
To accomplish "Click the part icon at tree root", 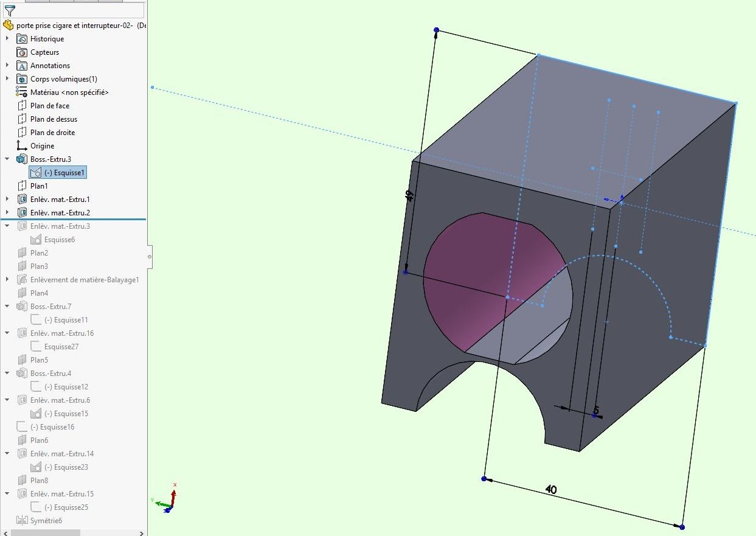I will tap(8, 26).
